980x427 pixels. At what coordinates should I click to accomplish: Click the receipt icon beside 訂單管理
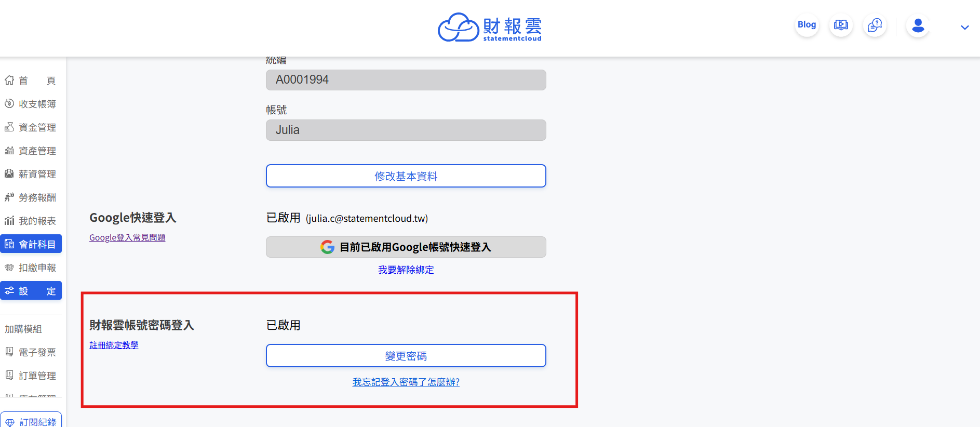(x=9, y=375)
